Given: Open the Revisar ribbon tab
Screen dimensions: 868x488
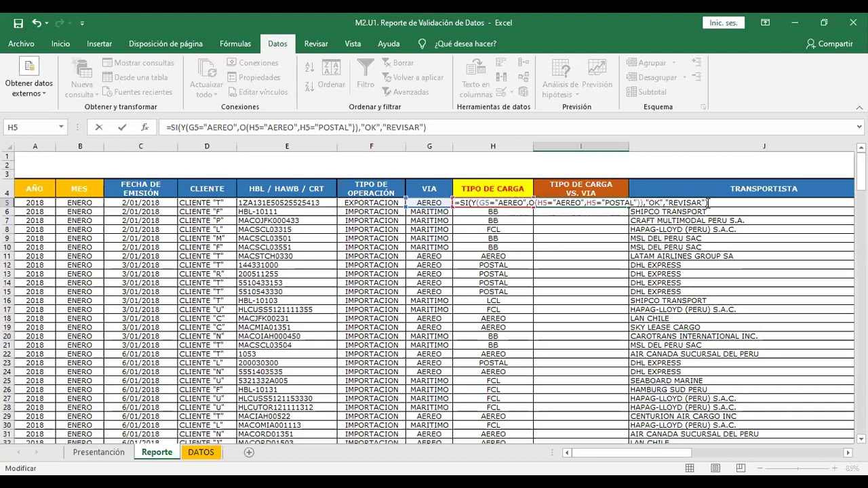Looking at the screenshot, I should (x=316, y=43).
